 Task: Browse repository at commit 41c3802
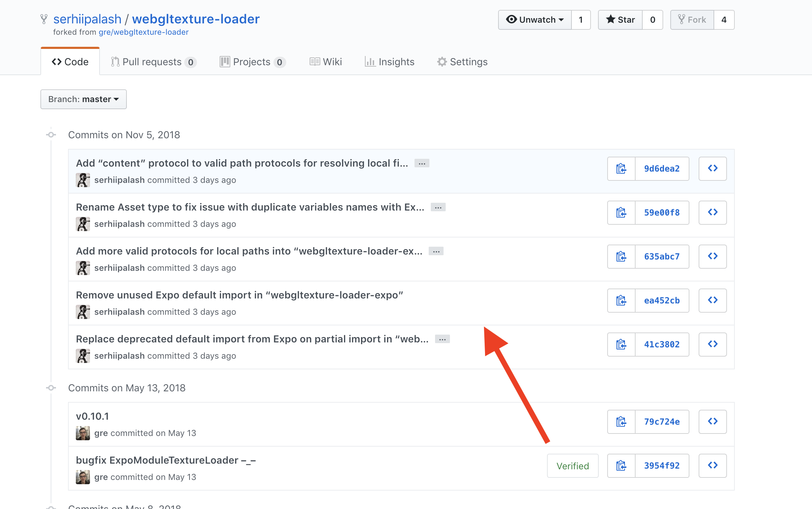pos(713,345)
